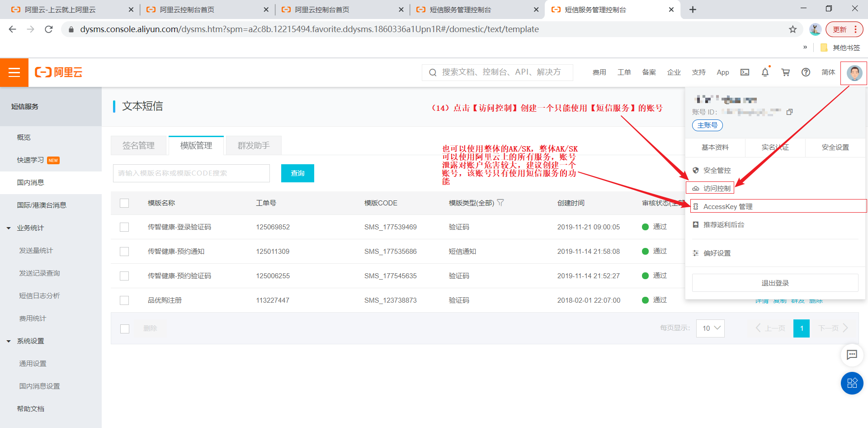
Task: Open the other bookmarks folder
Action: (840, 48)
